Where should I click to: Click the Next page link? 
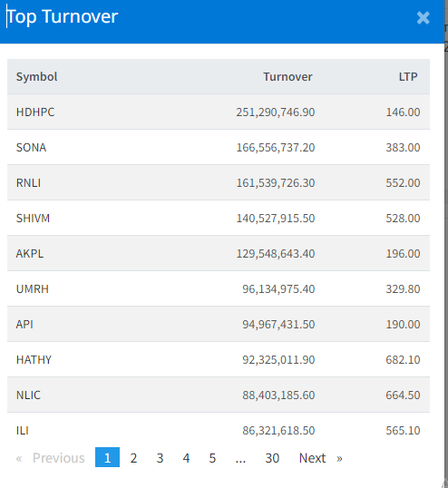coord(321,458)
